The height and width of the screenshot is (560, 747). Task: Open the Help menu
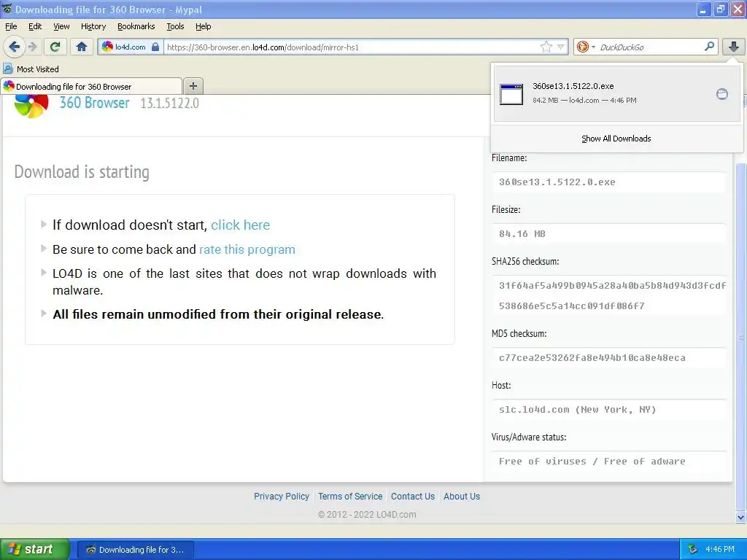[203, 26]
